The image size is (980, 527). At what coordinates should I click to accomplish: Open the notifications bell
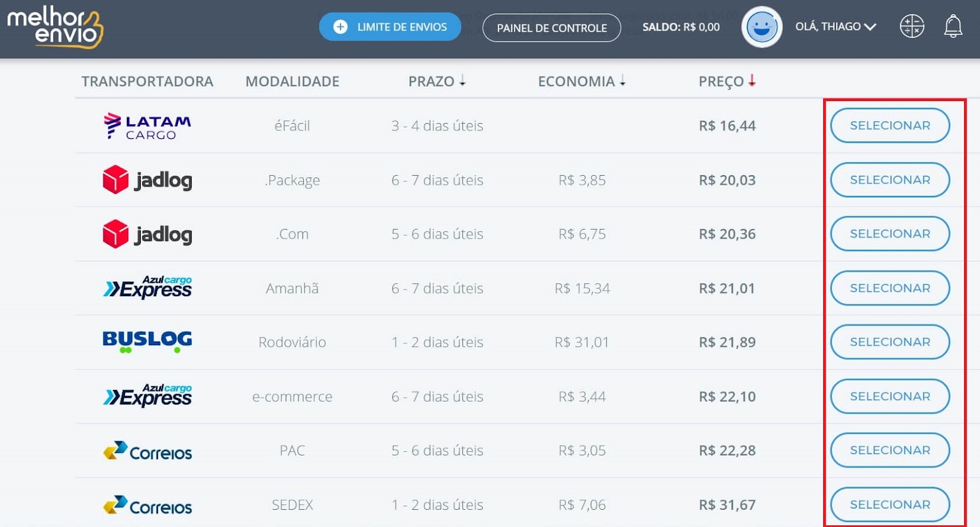pyautogui.click(x=952, y=26)
